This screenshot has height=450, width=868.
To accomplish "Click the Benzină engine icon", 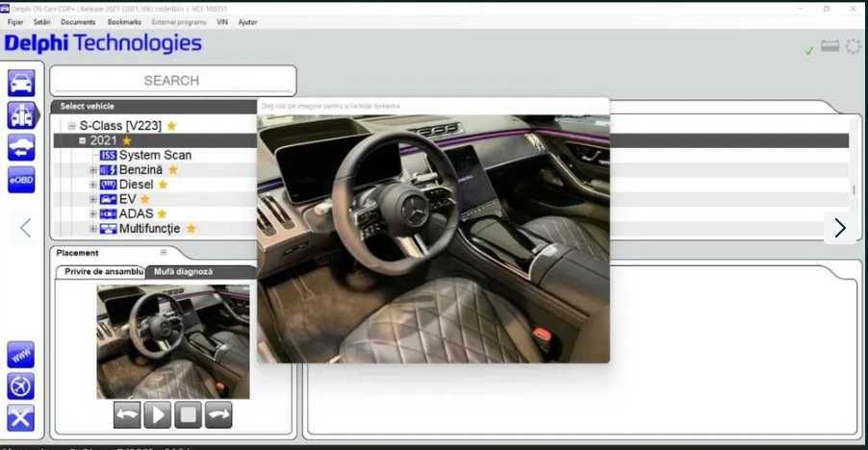I will (x=108, y=170).
